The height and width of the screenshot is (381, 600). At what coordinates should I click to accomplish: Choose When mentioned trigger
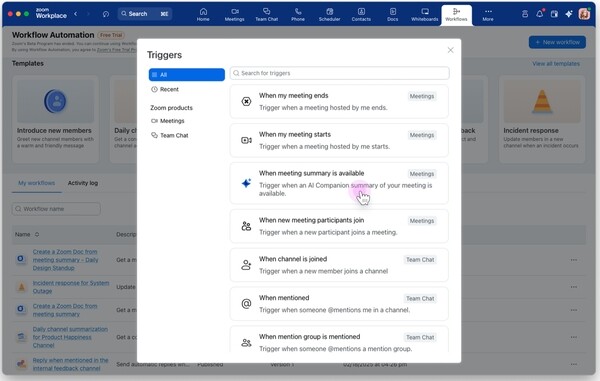(x=339, y=304)
